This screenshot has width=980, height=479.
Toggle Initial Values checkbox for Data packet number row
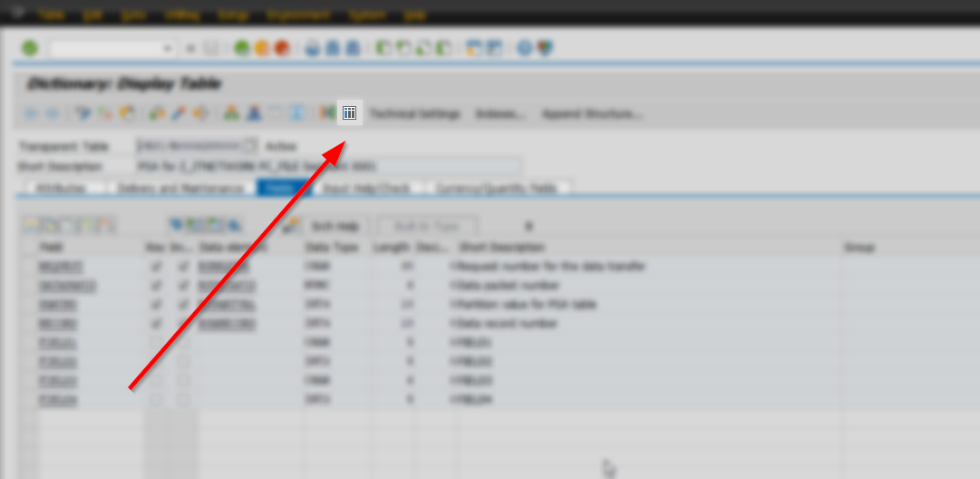point(183,286)
